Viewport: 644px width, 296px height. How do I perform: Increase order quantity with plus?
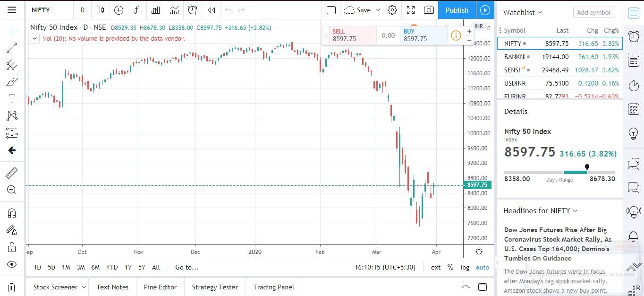click(x=469, y=31)
